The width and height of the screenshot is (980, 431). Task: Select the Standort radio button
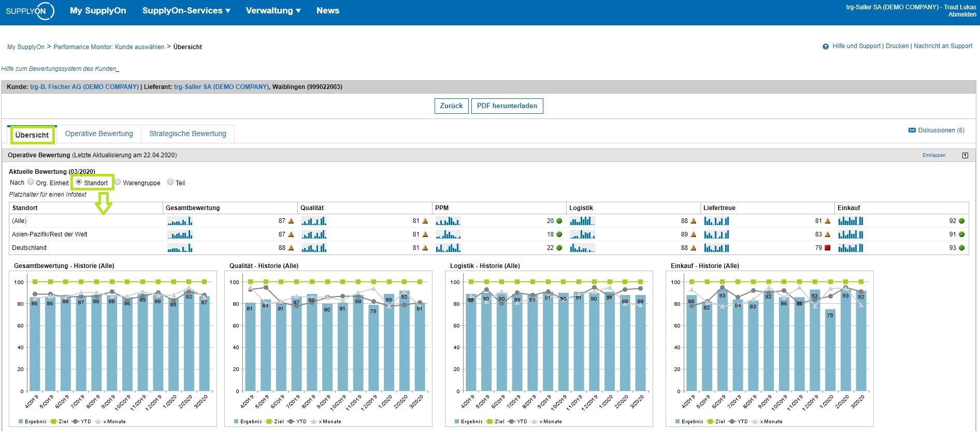click(x=79, y=182)
